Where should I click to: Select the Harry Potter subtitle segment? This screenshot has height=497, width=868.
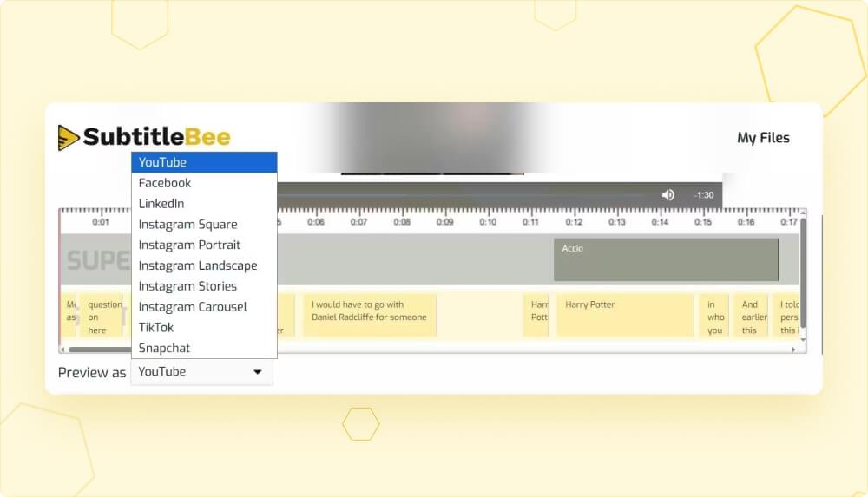coord(625,315)
